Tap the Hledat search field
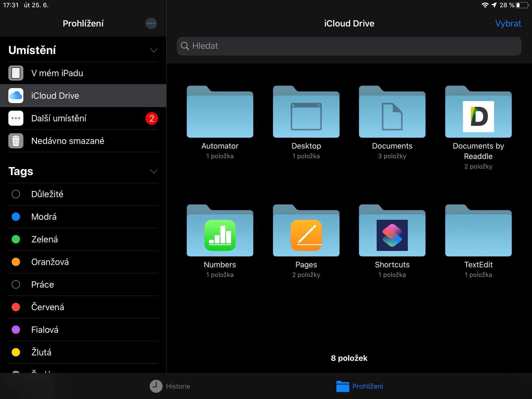 pyautogui.click(x=349, y=46)
